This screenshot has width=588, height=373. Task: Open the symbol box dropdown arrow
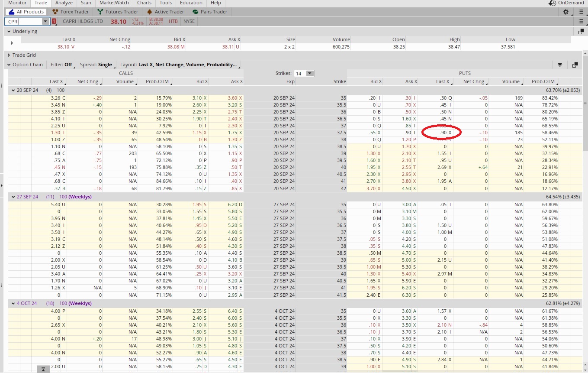(45, 21)
